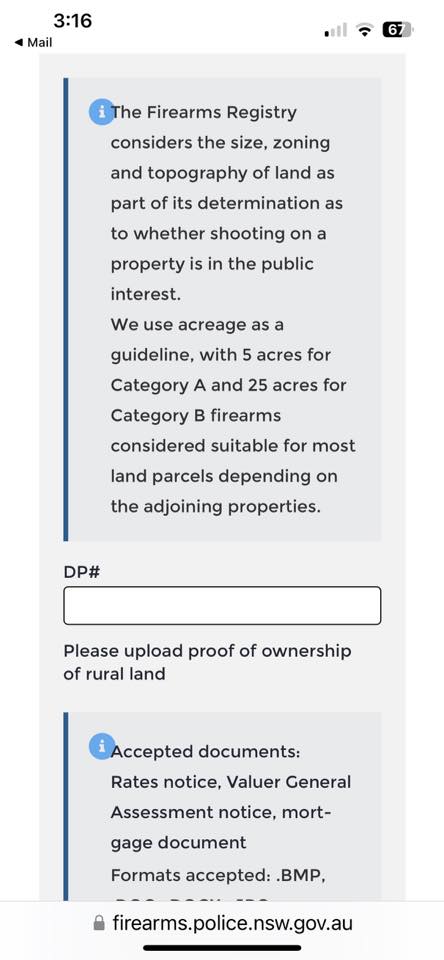Screen dimensions: 444x960
Task: Tap the 3:16 clock in status bar
Action: click(x=72, y=21)
